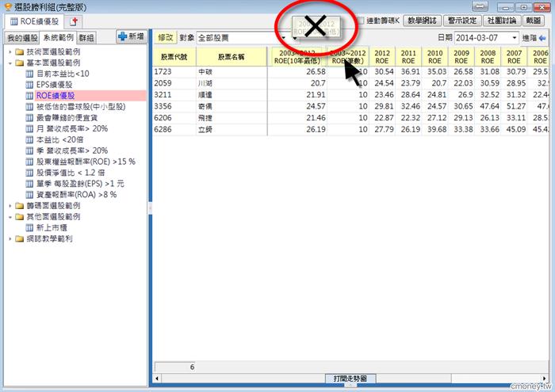Select 被低估的雪球股(中小型股) tree item
Screen dimensions: 555x392
pos(81,107)
